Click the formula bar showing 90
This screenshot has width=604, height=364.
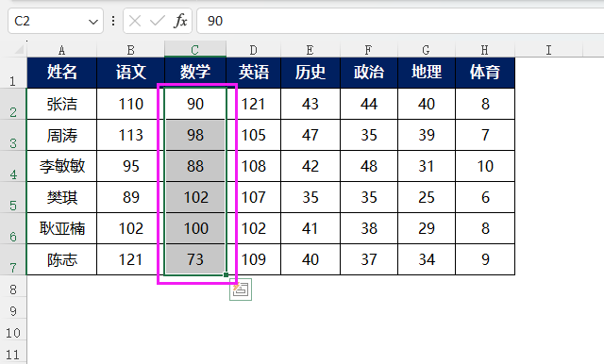click(400, 21)
